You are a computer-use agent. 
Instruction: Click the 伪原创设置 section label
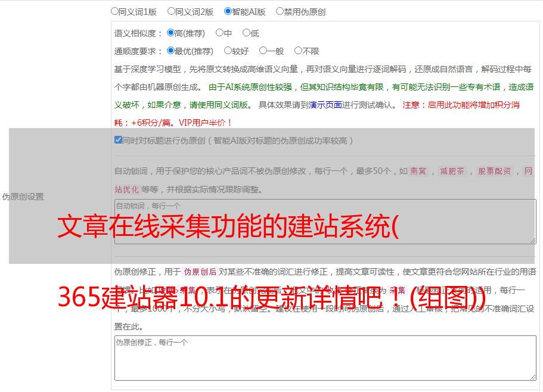click(23, 197)
